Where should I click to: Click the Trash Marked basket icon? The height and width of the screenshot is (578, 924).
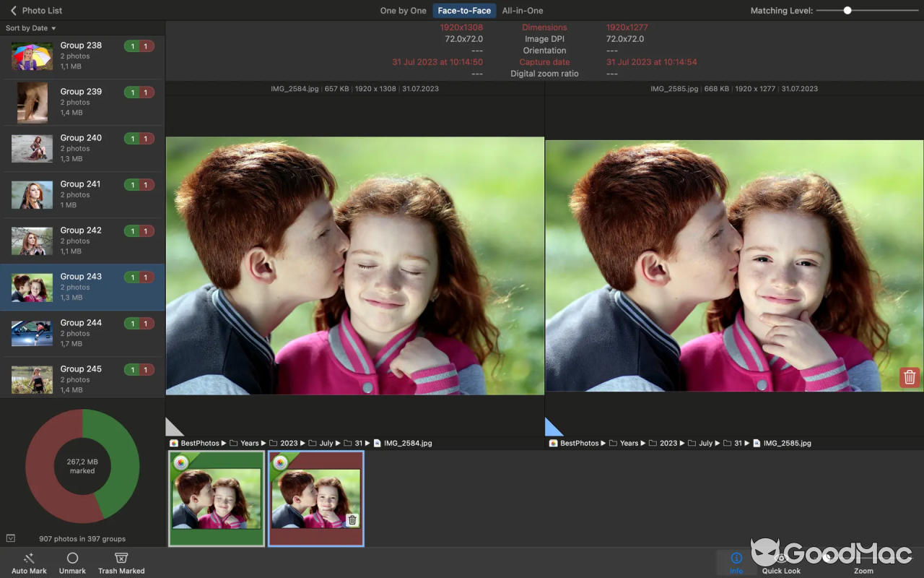121,558
